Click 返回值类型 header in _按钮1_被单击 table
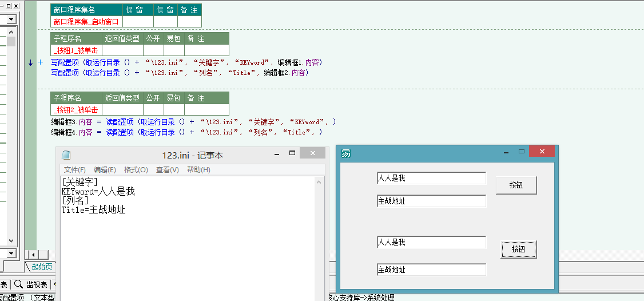644x301 pixels. point(122,39)
